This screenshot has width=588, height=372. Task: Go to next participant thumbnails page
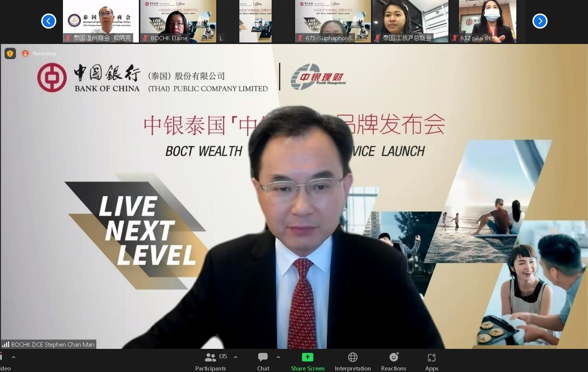[x=540, y=21]
